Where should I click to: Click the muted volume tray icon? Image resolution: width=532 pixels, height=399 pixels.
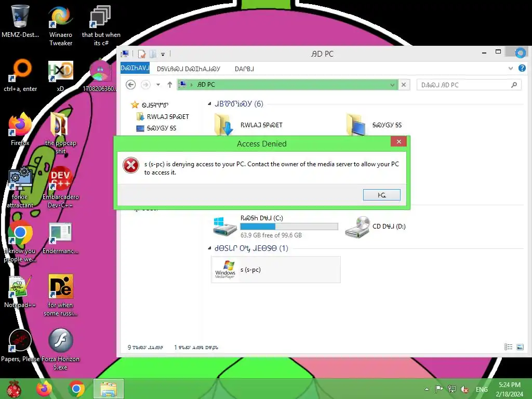click(x=464, y=389)
